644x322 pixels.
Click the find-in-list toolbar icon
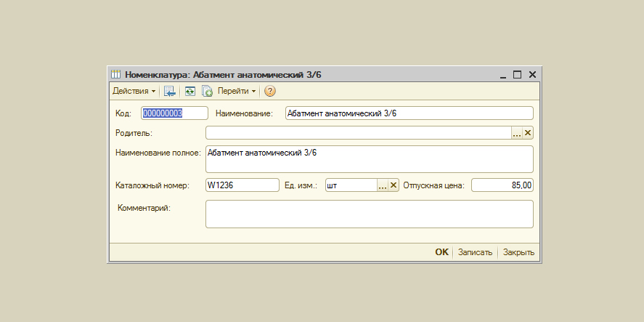point(170,92)
